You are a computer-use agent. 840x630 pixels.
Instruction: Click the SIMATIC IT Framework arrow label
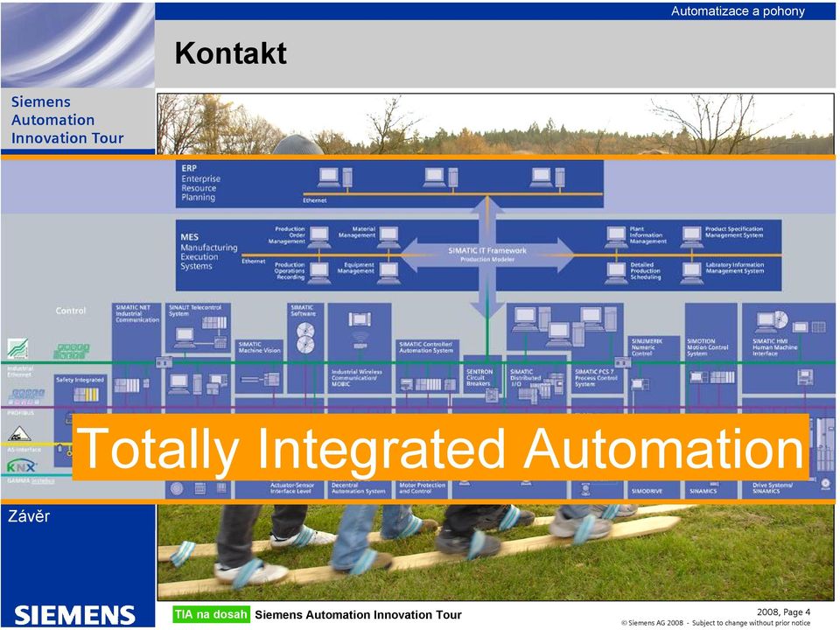pyautogui.click(x=487, y=254)
